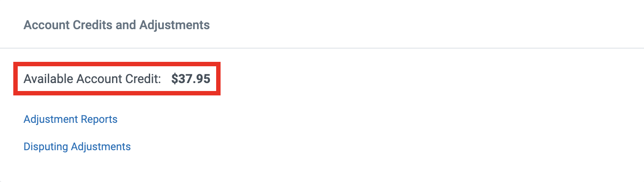Open the Adjustment Reports link
The height and width of the screenshot is (182, 644).
[70, 119]
